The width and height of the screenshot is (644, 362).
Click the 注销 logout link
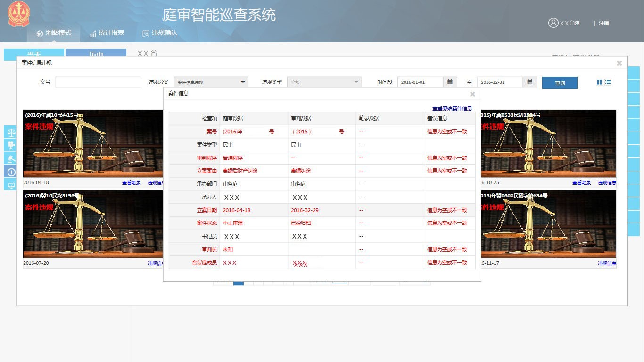tap(603, 23)
